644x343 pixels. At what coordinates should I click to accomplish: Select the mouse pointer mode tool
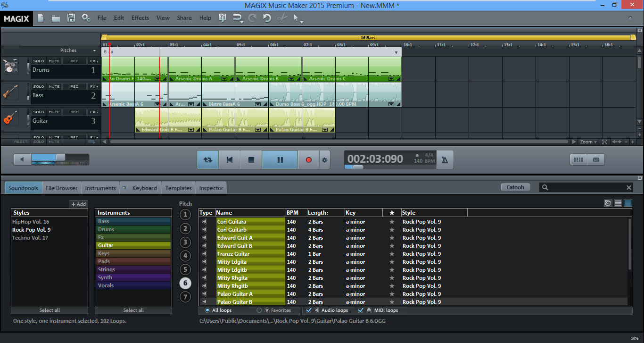pos(296,18)
